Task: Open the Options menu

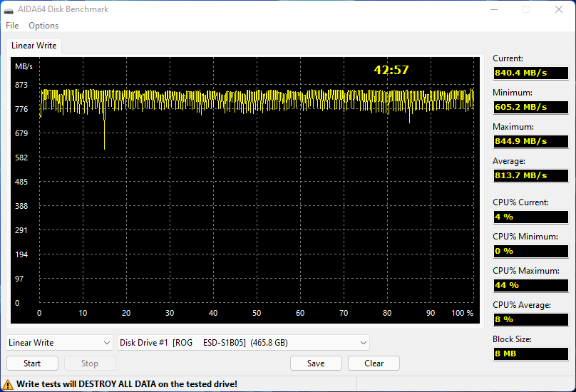Action: 43,26
